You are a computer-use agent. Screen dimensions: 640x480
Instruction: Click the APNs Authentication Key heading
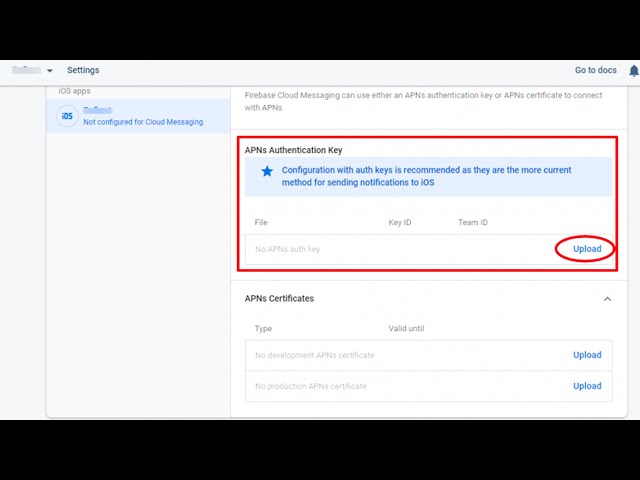(293, 150)
